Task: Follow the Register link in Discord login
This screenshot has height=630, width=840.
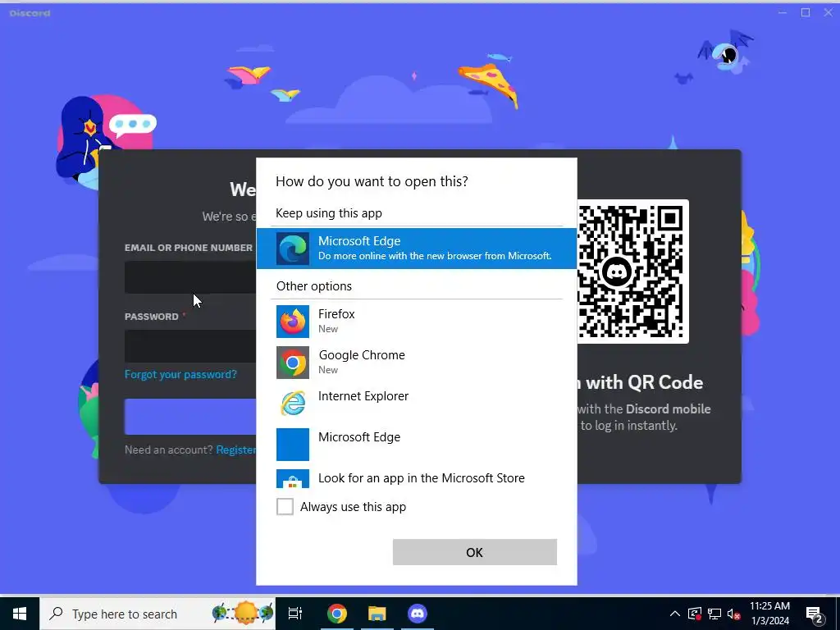Action: pyautogui.click(x=235, y=450)
